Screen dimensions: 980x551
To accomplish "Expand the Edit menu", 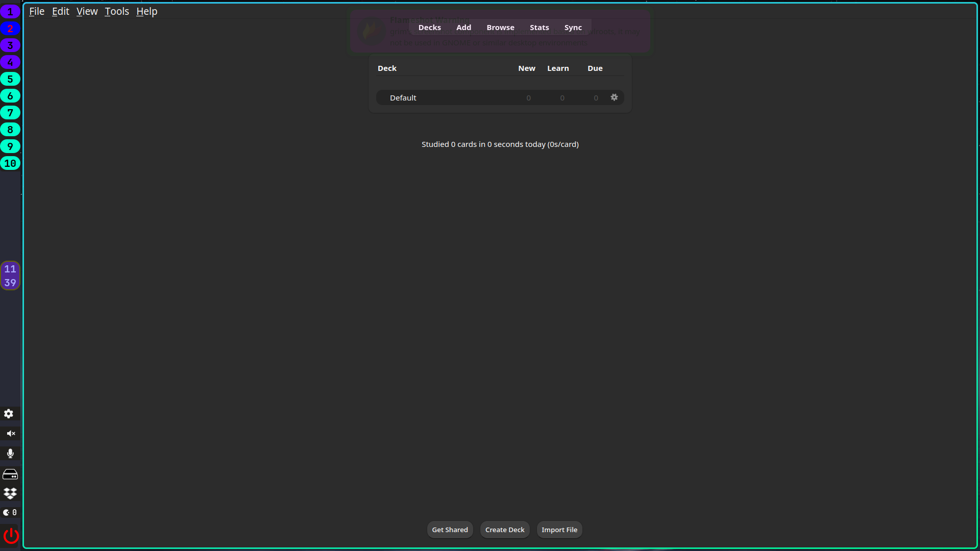I will coord(60,11).
